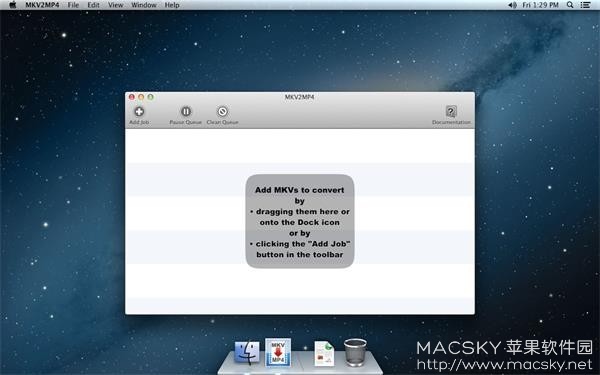Open the Documentation toolbar icon
The height and width of the screenshot is (375, 600).
point(451,112)
